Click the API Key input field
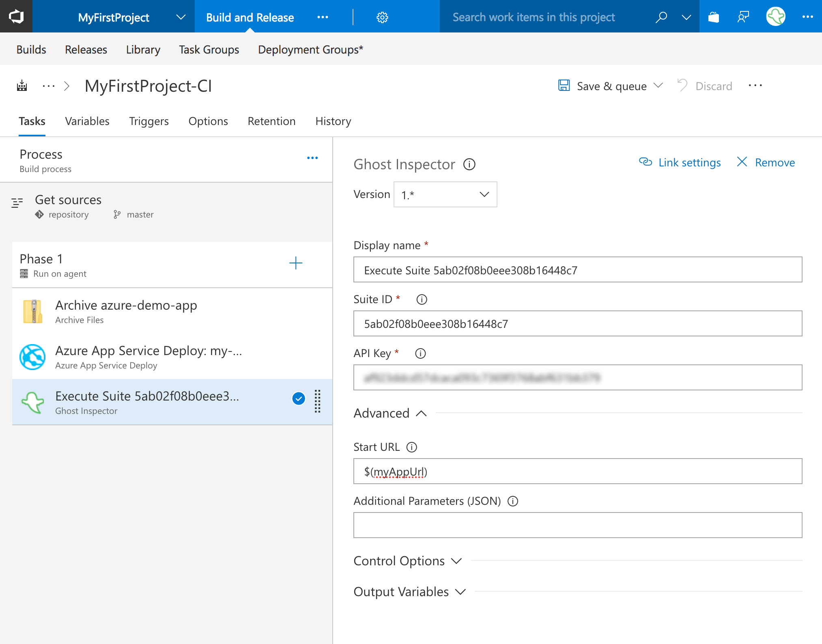This screenshot has width=822, height=644. pos(578,377)
